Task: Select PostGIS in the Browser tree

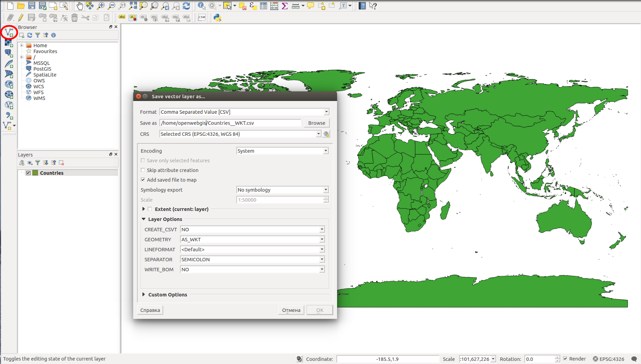Action: (x=42, y=69)
